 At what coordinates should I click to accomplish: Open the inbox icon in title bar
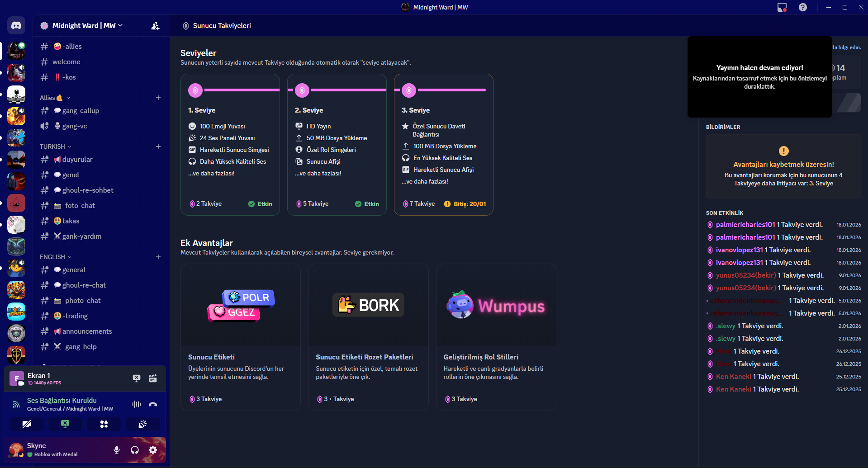(x=782, y=7)
